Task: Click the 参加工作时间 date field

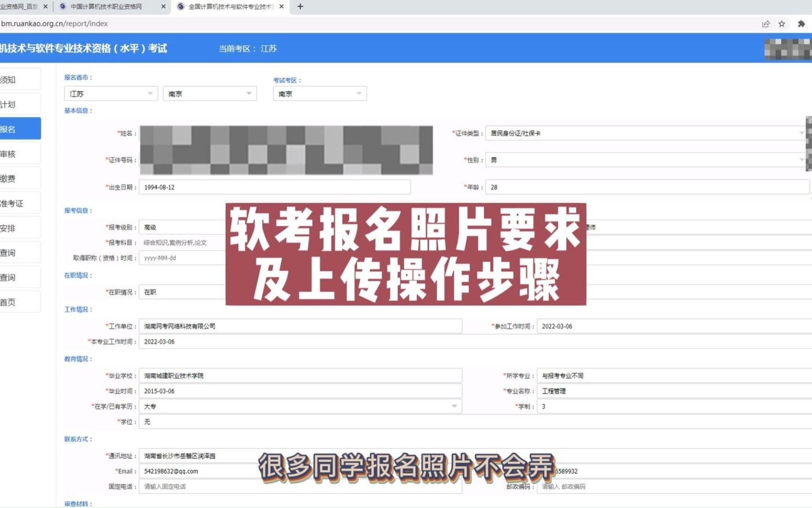Action: [x=674, y=326]
